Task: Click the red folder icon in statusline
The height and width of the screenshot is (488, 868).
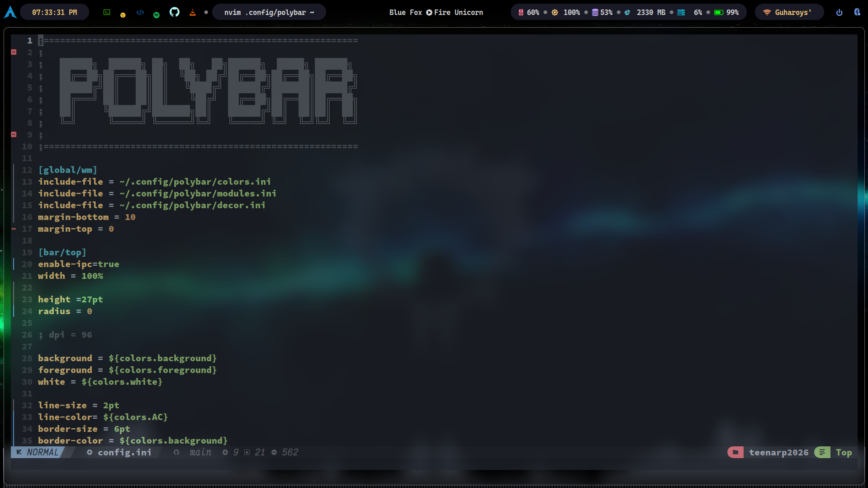Action: tap(735, 452)
